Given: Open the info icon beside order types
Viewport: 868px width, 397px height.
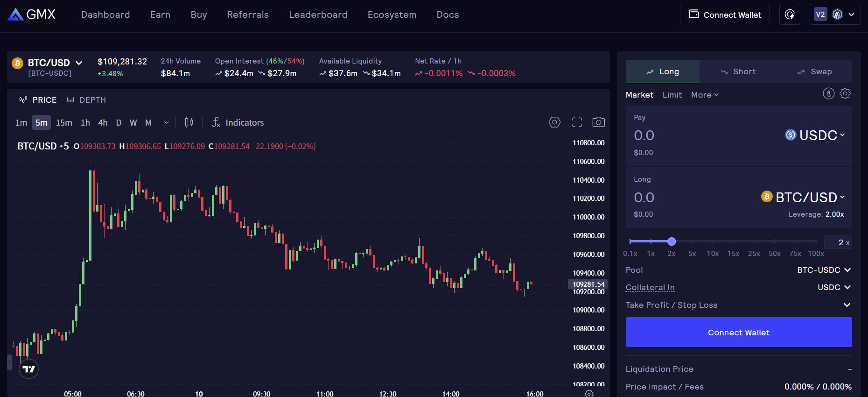Looking at the screenshot, I should [828, 93].
